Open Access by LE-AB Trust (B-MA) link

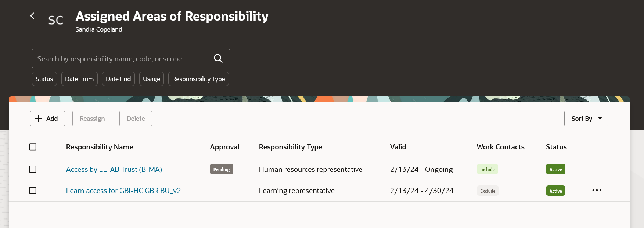coord(114,169)
